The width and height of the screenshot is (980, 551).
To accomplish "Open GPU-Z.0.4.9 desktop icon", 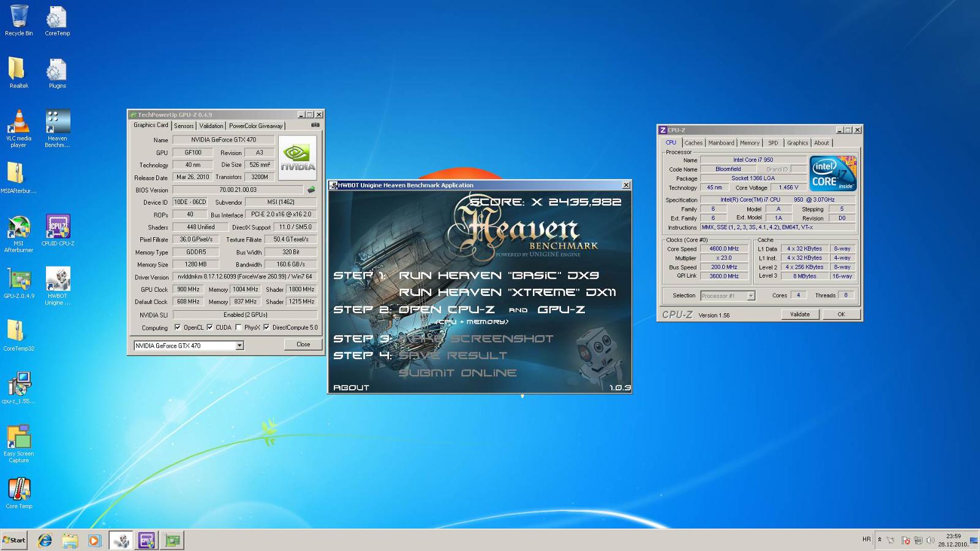I will pyautogui.click(x=19, y=283).
